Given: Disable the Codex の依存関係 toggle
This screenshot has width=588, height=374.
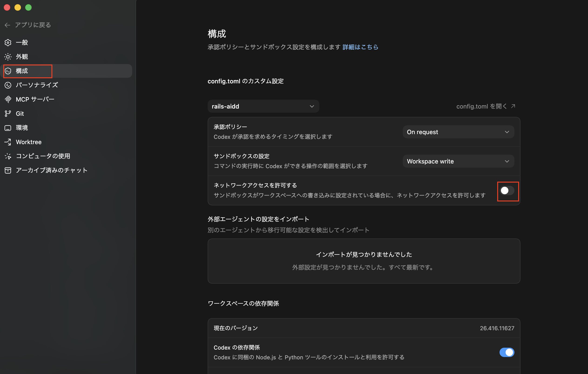Looking at the screenshot, I should point(507,352).
